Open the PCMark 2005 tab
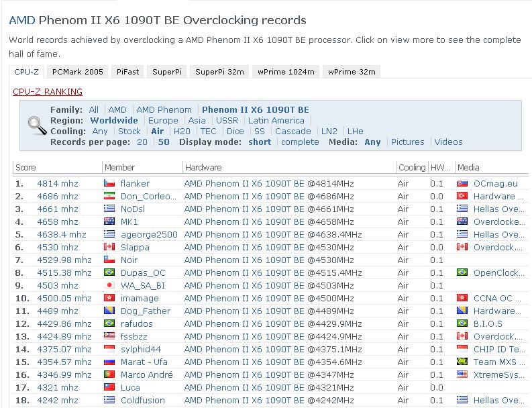The image size is (532, 408). click(78, 72)
